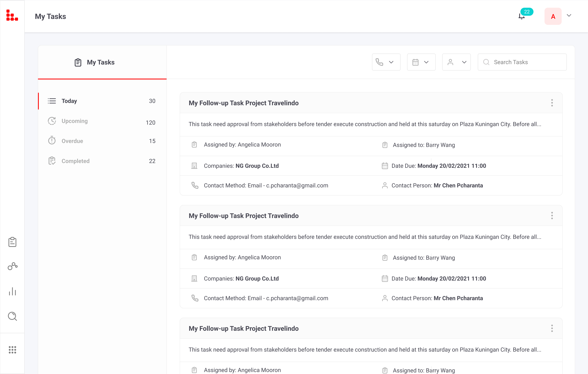Expand the user account chevron menu
Screen dimensions: 588x374
pos(569,16)
